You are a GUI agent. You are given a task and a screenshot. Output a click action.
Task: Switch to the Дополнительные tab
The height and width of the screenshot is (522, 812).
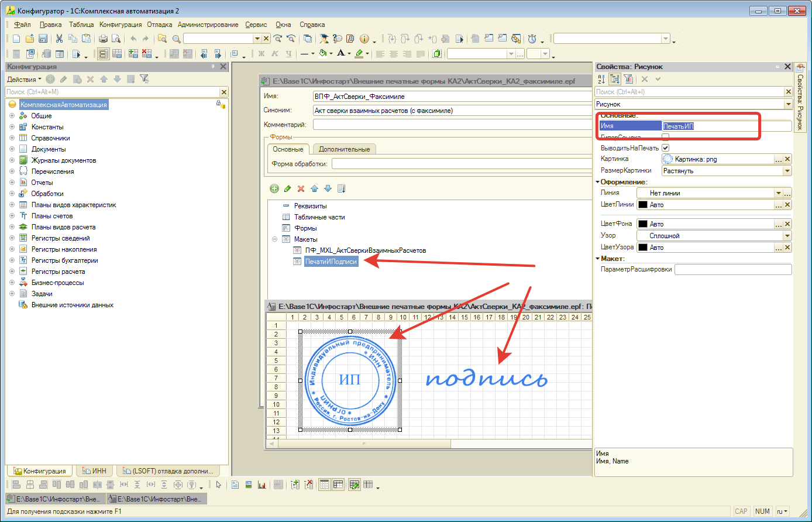pyautogui.click(x=345, y=149)
